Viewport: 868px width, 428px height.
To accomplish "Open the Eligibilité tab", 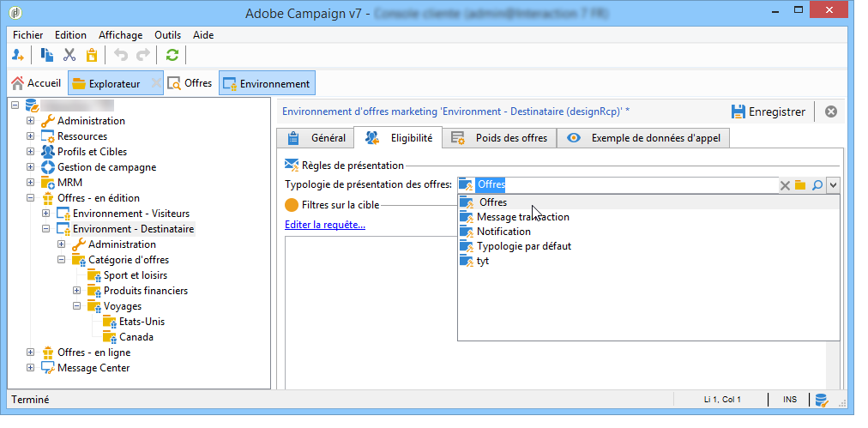I will (x=398, y=138).
